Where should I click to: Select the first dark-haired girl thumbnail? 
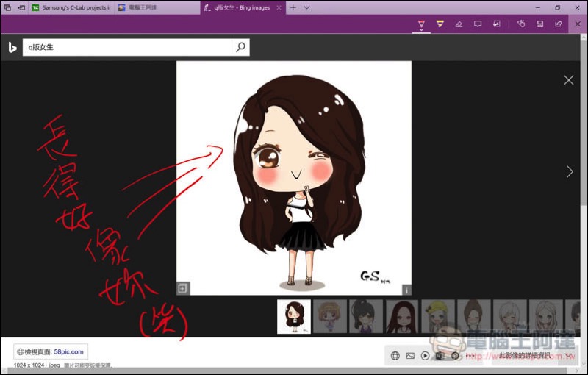pos(293,316)
